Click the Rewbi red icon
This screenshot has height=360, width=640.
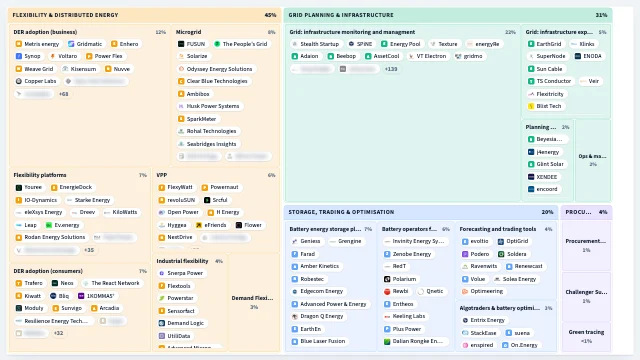point(387,291)
